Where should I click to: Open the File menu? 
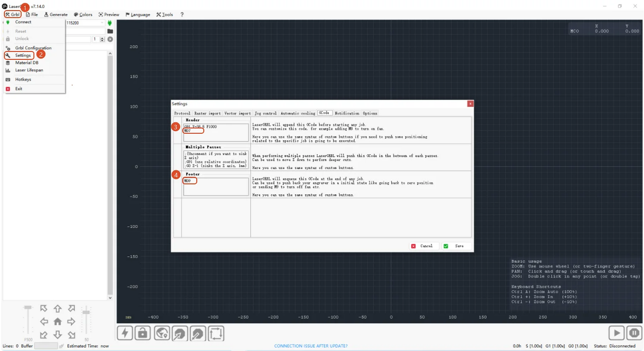[x=32, y=14]
